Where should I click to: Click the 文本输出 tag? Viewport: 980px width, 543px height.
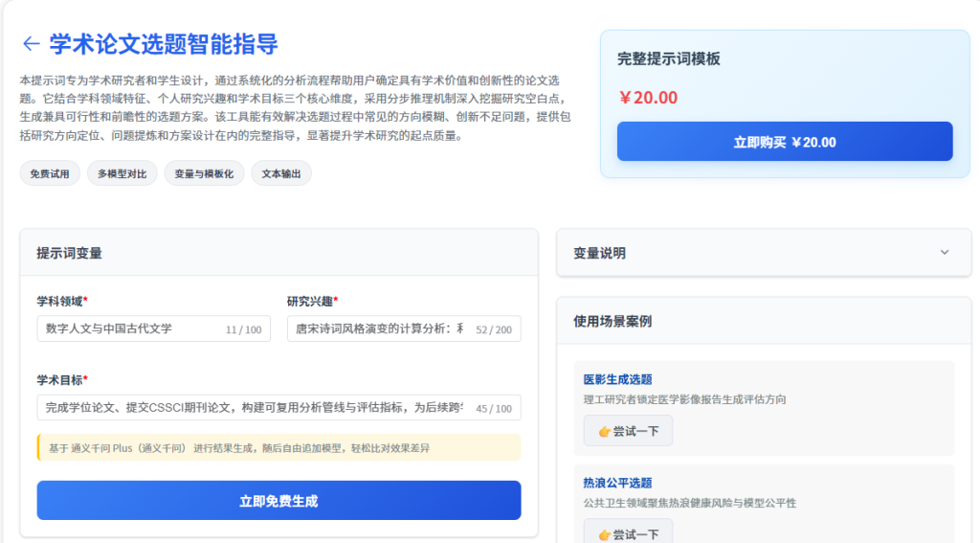click(x=281, y=173)
